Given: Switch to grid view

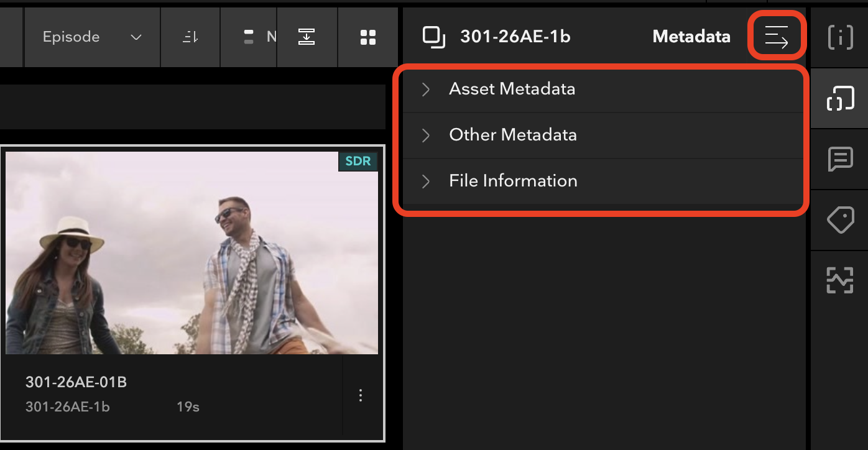Looking at the screenshot, I should (368, 37).
